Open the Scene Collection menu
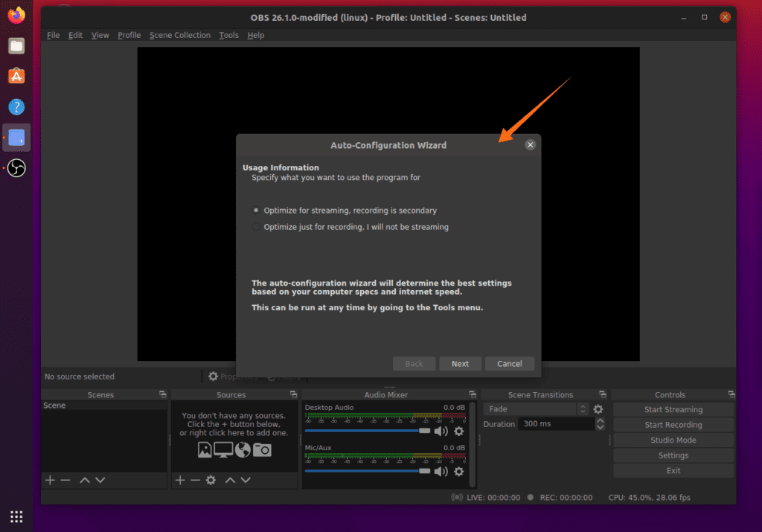The height and width of the screenshot is (532, 762). (179, 35)
